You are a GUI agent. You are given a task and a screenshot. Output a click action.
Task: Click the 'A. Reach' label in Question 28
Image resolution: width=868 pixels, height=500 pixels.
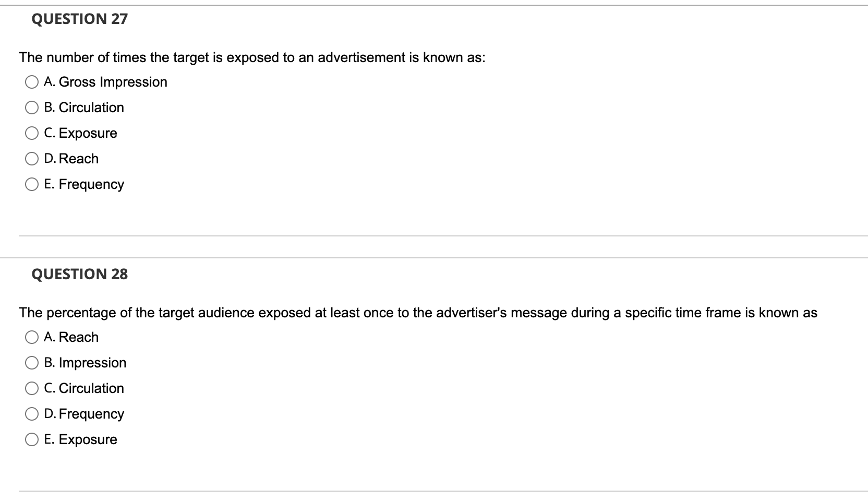click(x=71, y=337)
